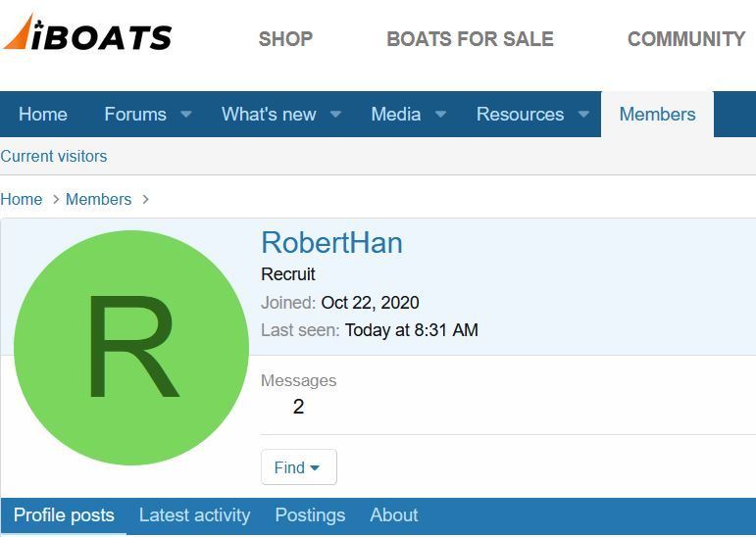
Task: Go to Home in navigation bar
Action: pos(43,115)
